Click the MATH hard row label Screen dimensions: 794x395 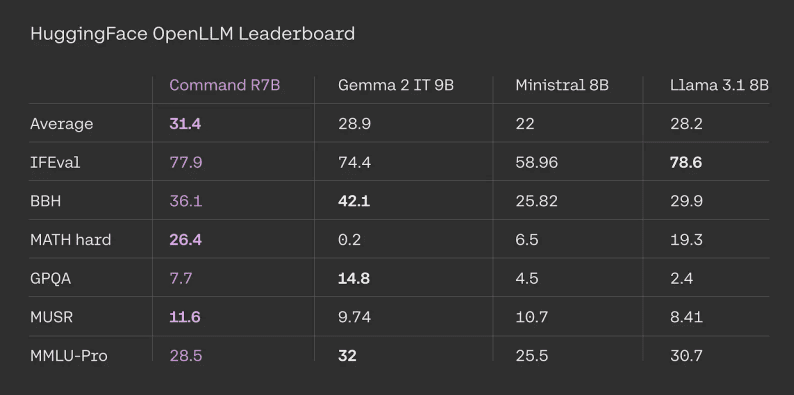tap(71, 240)
